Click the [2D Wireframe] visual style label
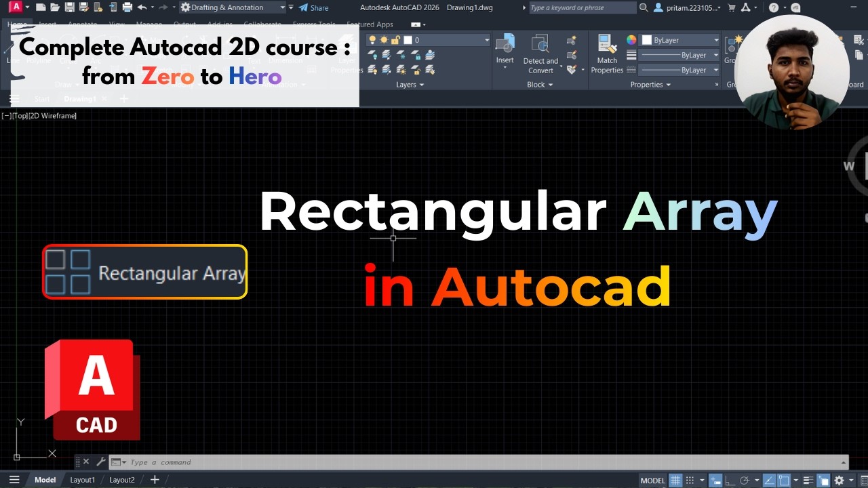The image size is (868, 488). click(x=53, y=116)
